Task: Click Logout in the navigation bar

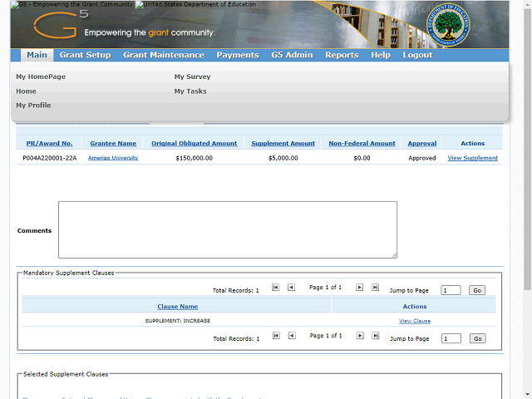Action: pyautogui.click(x=417, y=55)
